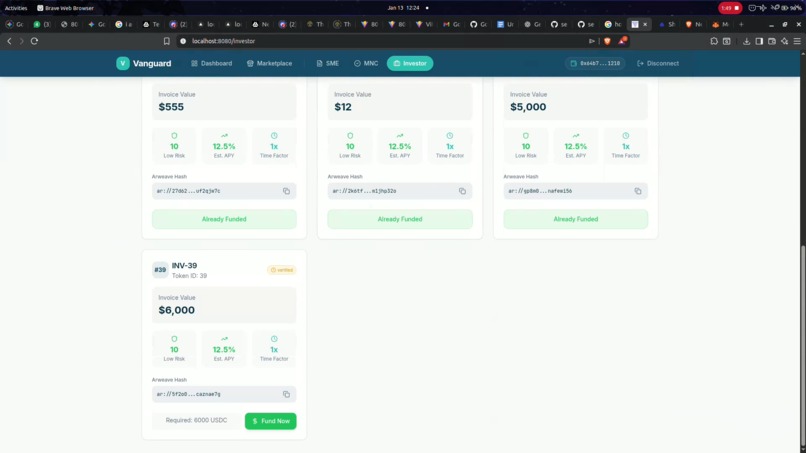Stop the red 1:49 screen recording indicator

click(x=730, y=8)
